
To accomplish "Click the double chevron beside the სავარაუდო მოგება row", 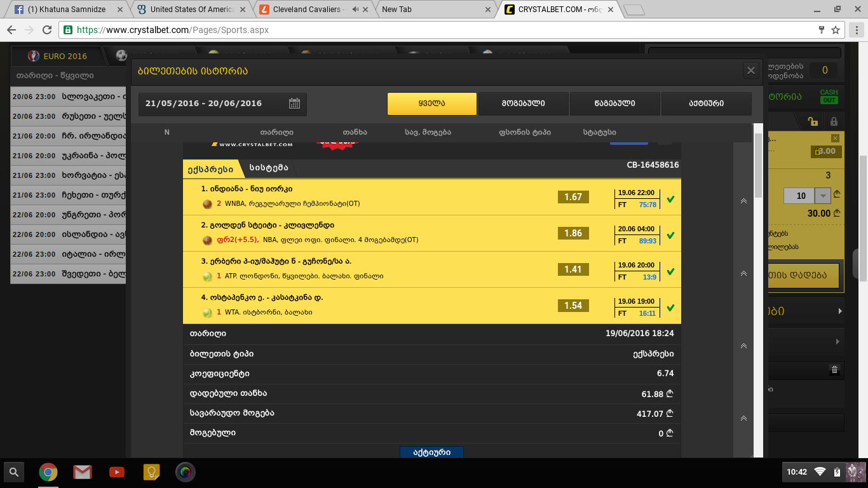I will (x=743, y=418).
